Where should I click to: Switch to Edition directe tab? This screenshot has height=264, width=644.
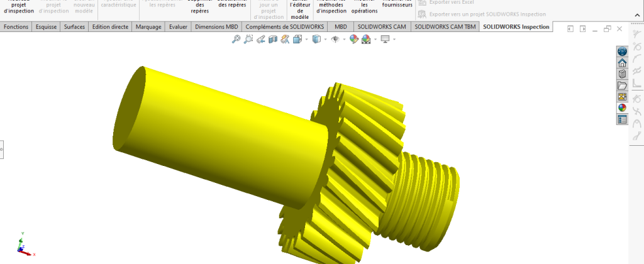coord(110,26)
